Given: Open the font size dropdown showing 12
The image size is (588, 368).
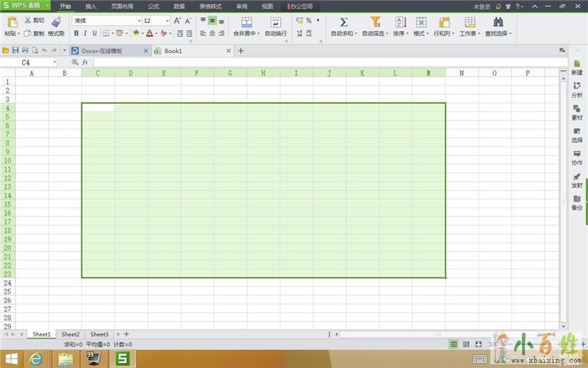Looking at the screenshot, I should pyautogui.click(x=168, y=21).
